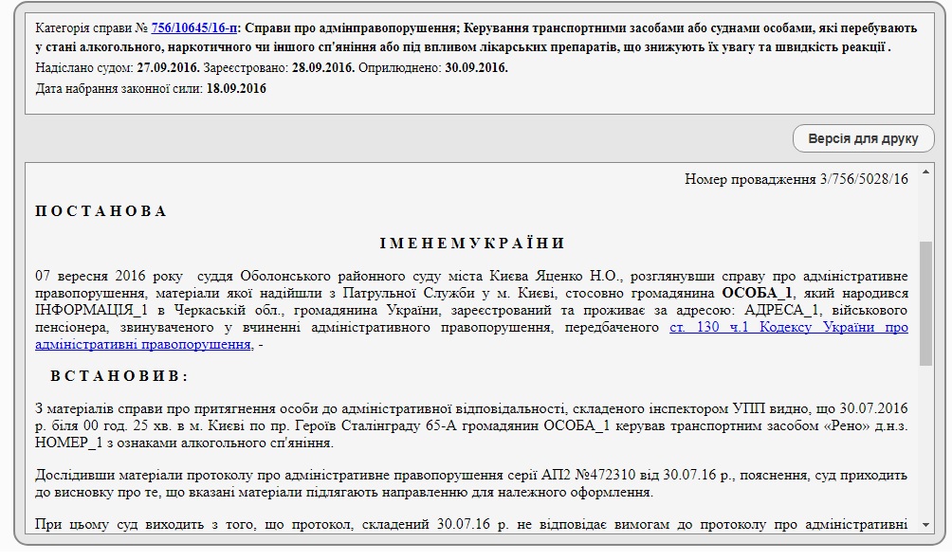This screenshot has height=560, width=952.
Task: Click the paragraph starting Дослідивши матеріали протоколу
Action: point(471,483)
